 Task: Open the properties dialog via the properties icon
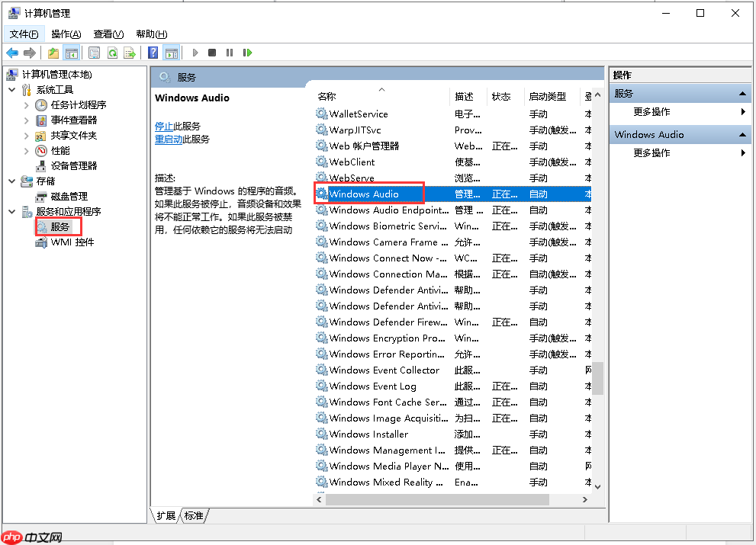(92, 52)
